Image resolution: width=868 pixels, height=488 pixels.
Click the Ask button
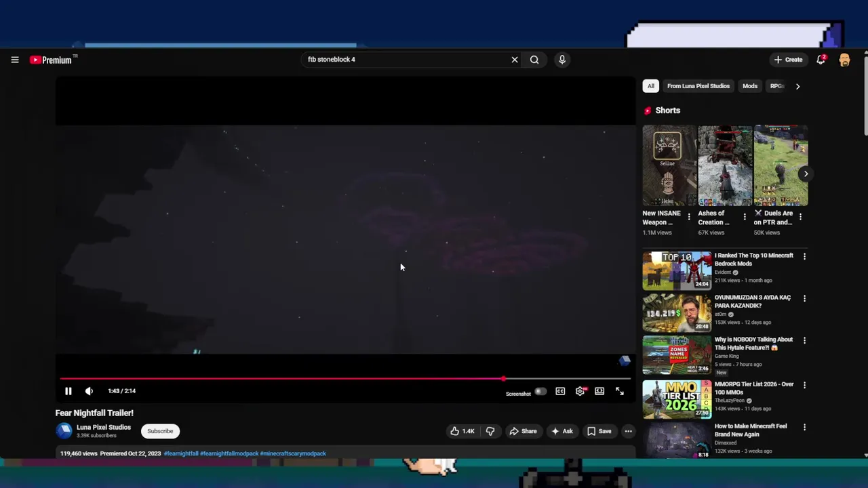click(x=562, y=431)
